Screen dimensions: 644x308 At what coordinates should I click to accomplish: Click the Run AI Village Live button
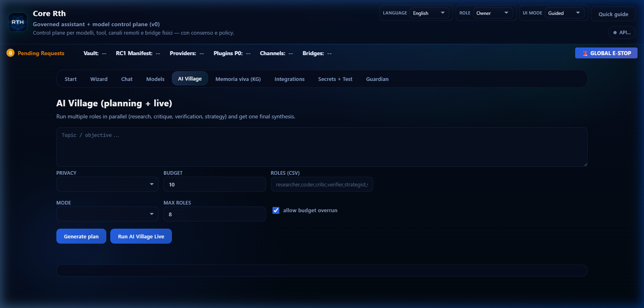(141, 236)
